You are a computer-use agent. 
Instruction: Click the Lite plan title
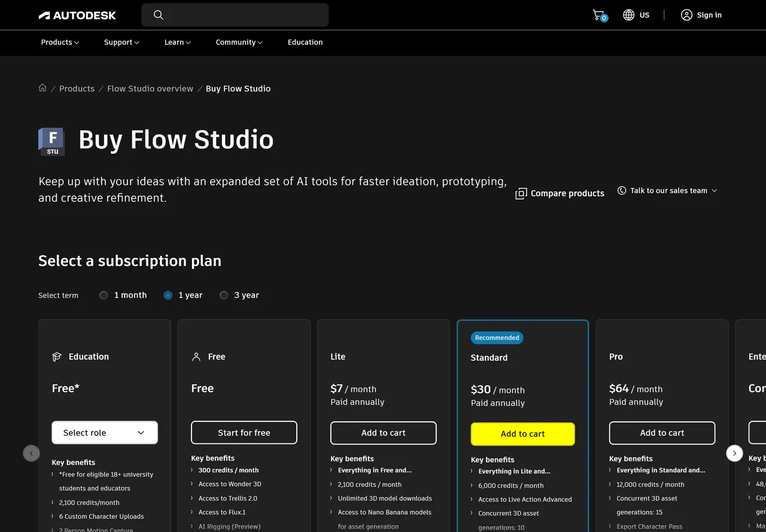point(338,357)
